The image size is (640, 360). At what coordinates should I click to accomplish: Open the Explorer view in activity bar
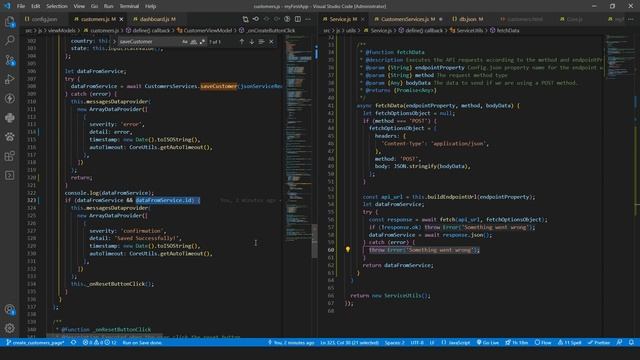10,22
